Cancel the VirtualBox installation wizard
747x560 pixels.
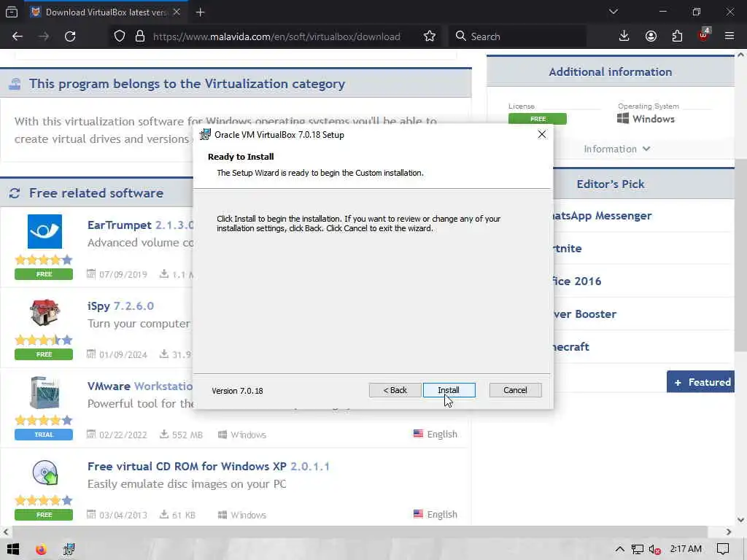[x=515, y=390]
